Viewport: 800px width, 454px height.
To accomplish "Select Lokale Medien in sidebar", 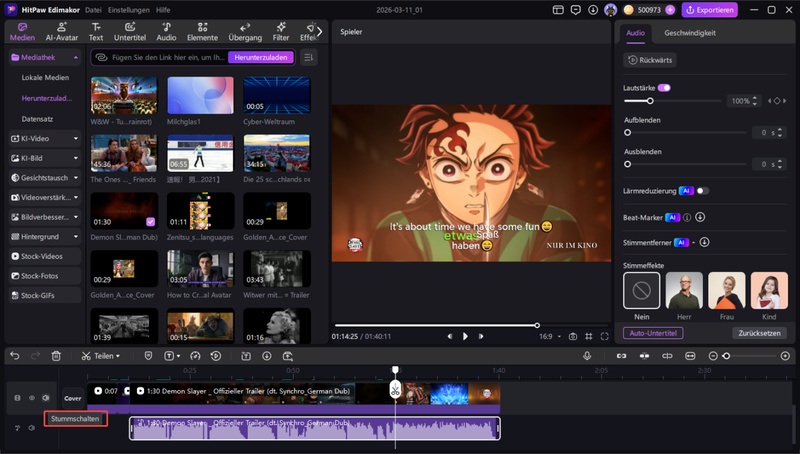I will tap(45, 78).
